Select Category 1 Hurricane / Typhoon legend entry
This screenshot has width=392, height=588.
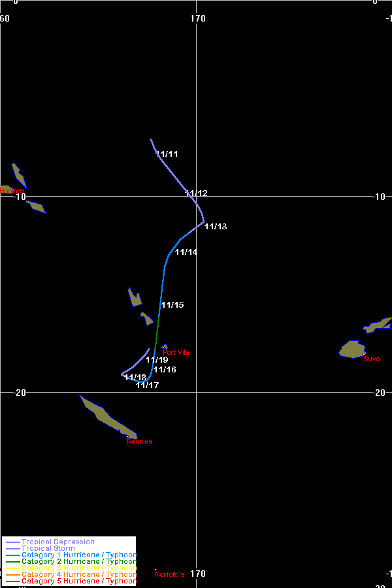point(78,555)
